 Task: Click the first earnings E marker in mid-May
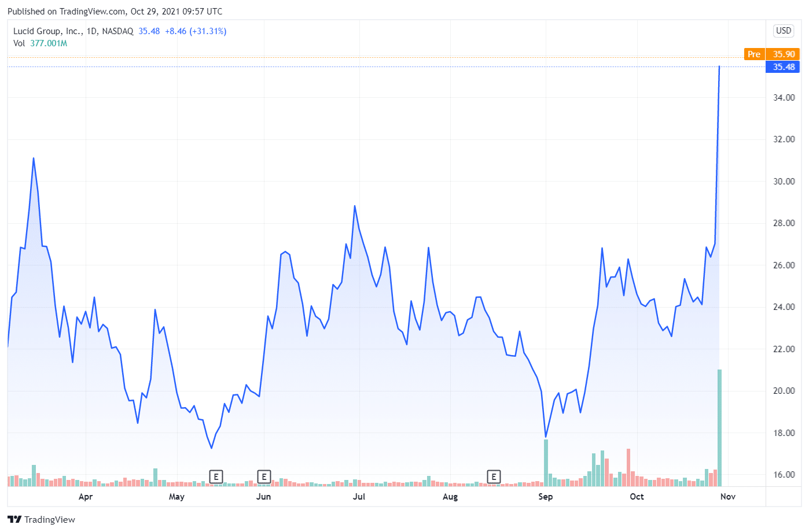pos(216,477)
